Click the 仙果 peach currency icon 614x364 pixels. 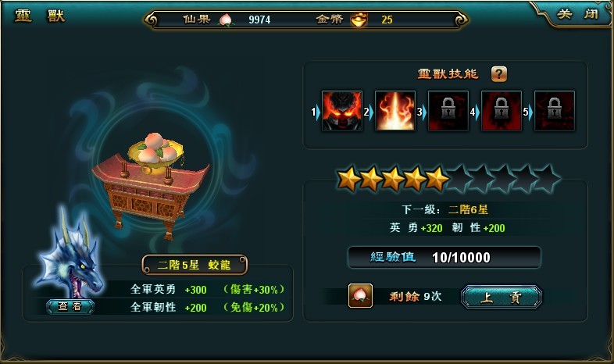click(226, 20)
